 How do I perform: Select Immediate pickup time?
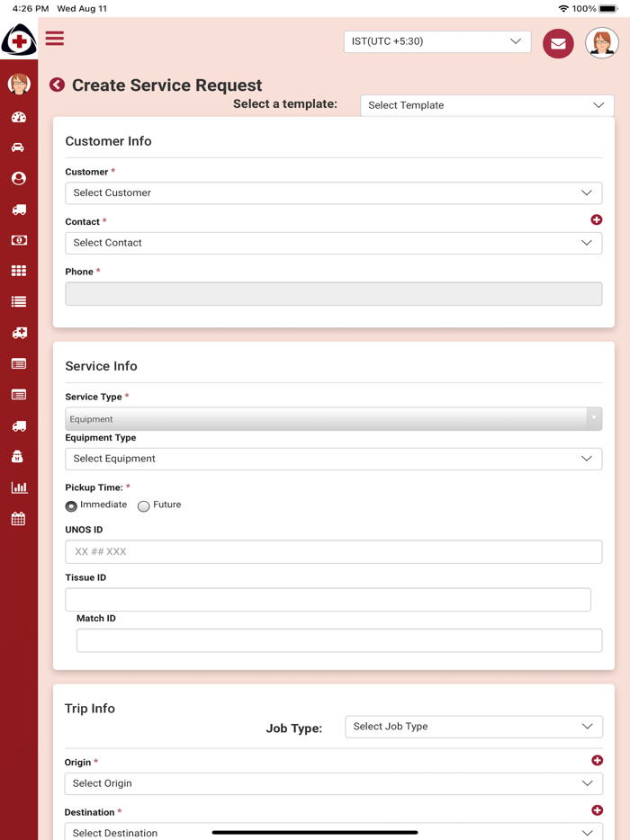click(71, 506)
